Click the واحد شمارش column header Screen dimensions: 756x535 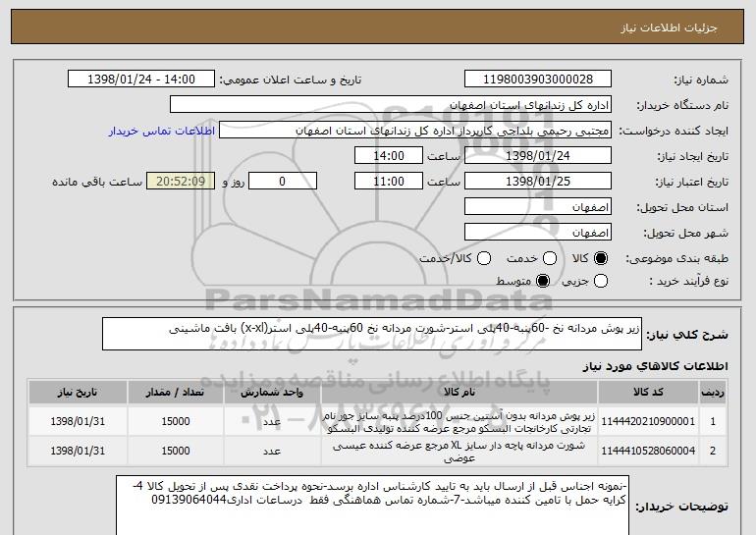pyautogui.click(x=272, y=393)
